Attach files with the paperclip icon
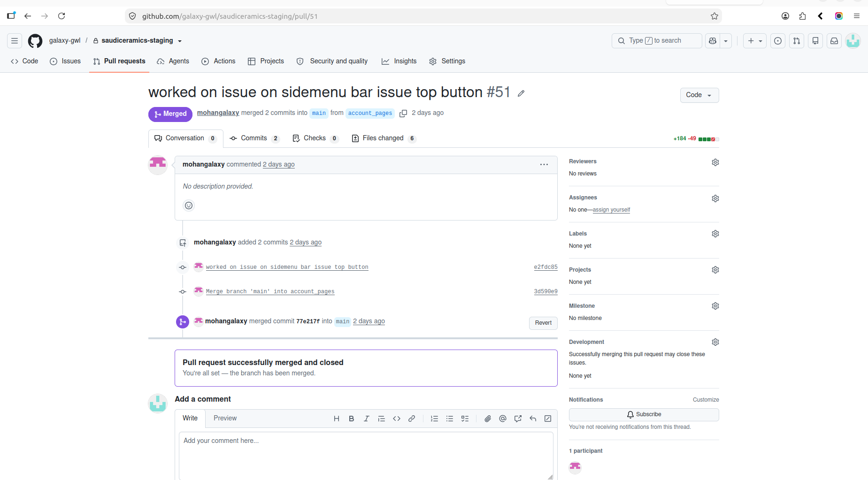This screenshot has width=868, height=480. (488, 419)
